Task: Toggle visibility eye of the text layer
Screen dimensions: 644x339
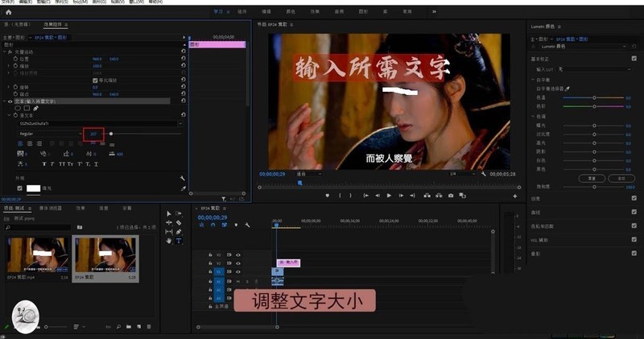Action: pyautogui.click(x=10, y=101)
